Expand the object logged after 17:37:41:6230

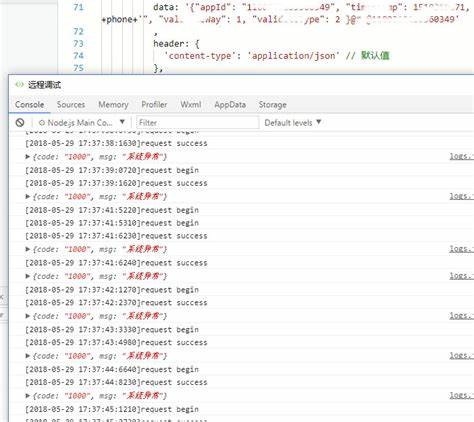[28, 249]
